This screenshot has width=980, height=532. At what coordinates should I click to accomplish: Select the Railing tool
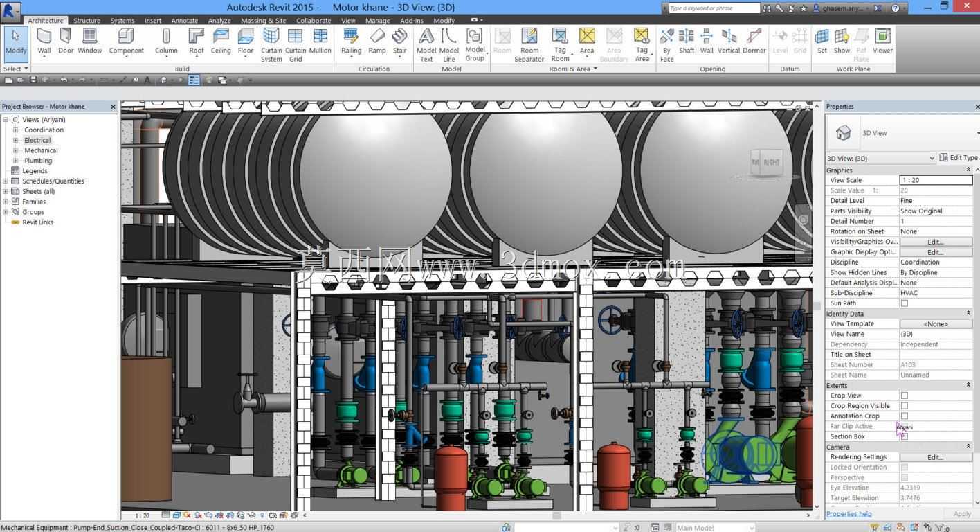coord(351,42)
